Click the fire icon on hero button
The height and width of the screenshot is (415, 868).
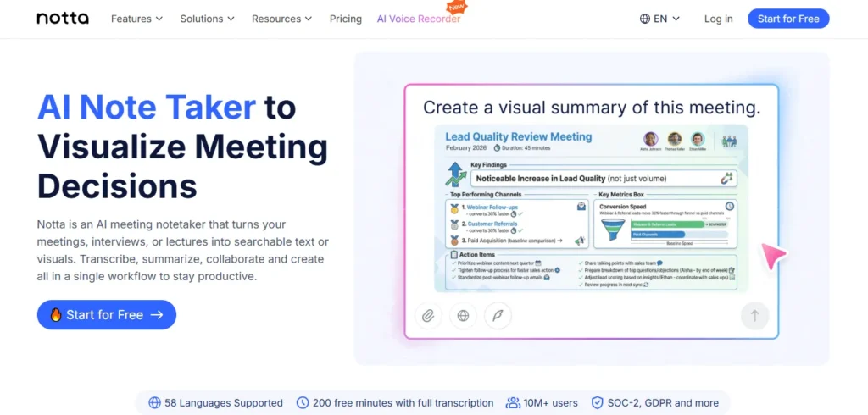(56, 314)
